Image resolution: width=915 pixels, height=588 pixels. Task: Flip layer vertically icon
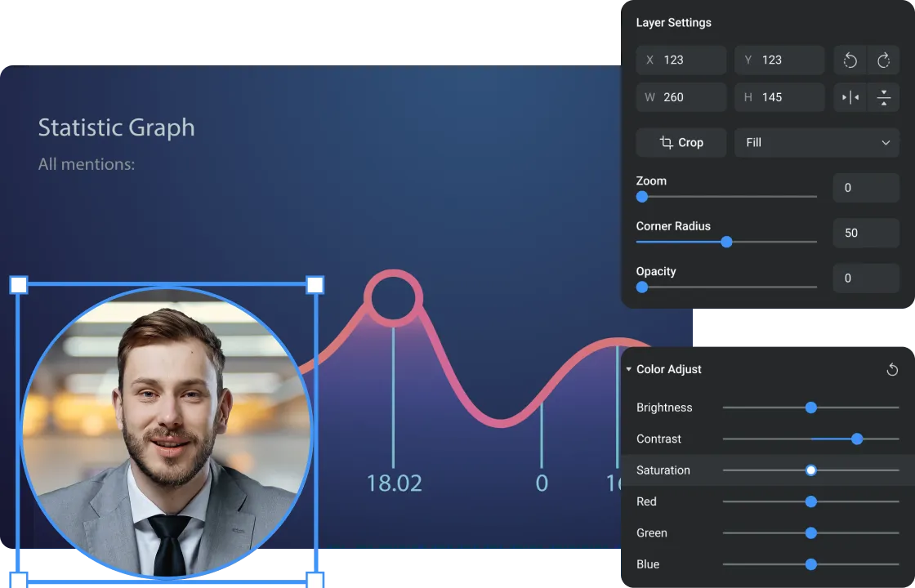pyautogui.click(x=883, y=97)
